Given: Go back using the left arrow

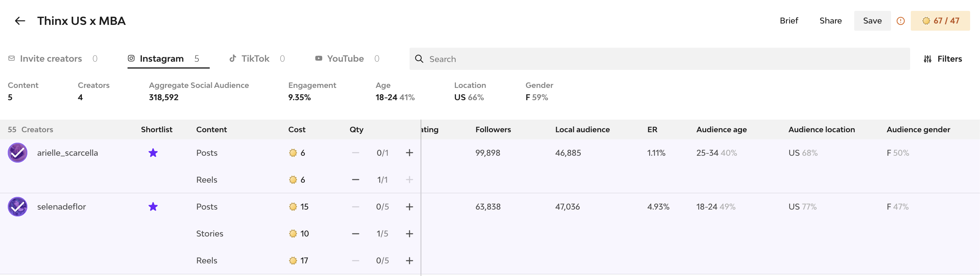Looking at the screenshot, I should tap(20, 21).
